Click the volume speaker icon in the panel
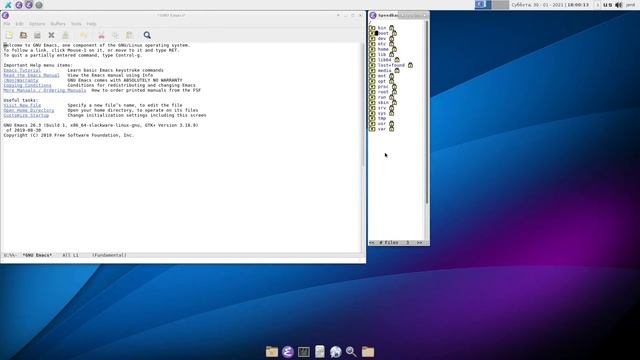Screen dimensions: 640x360 click(x=619, y=5)
